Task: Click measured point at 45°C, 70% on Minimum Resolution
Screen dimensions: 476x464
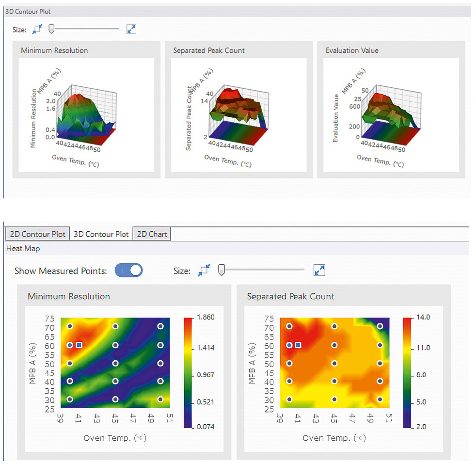Action: 115,326
